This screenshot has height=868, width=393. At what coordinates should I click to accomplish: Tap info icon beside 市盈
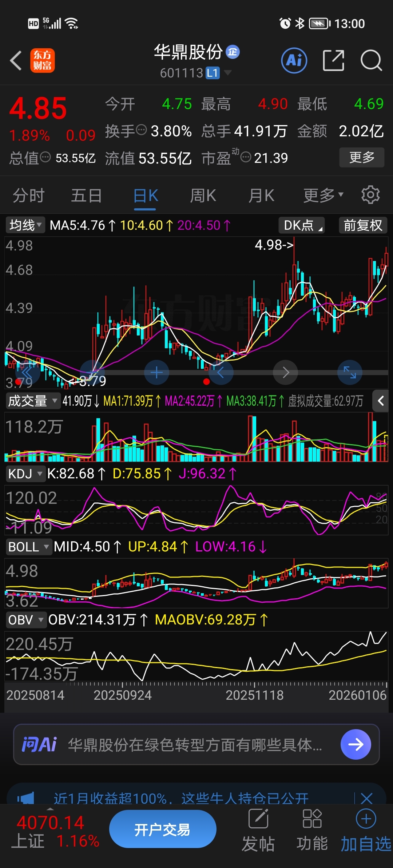[246, 157]
